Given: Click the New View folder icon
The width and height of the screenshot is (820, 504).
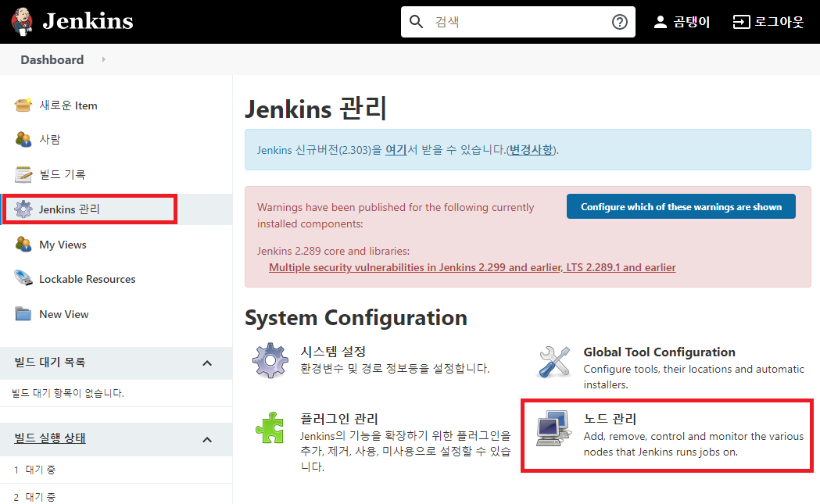Looking at the screenshot, I should pyautogui.click(x=23, y=313).
